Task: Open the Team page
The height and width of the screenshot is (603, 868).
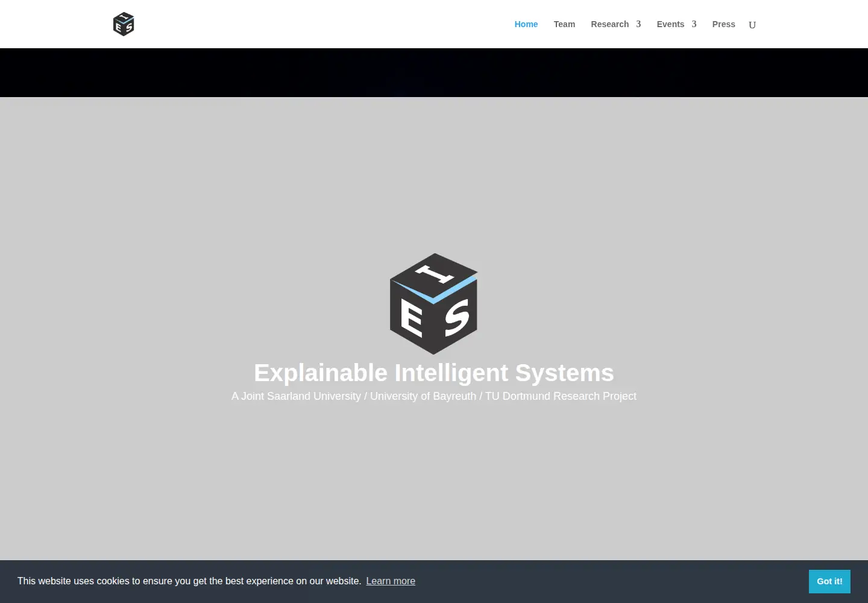Action: pos(564,24)
